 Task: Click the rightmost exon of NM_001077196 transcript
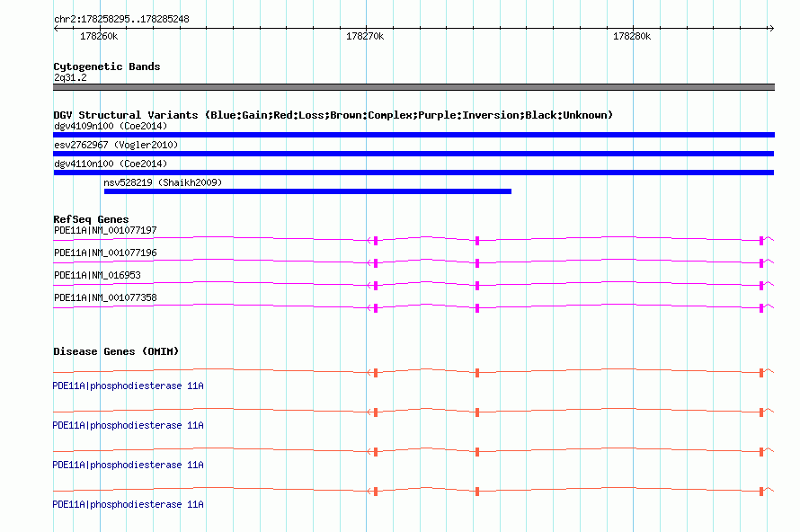(x=761, y=263)
